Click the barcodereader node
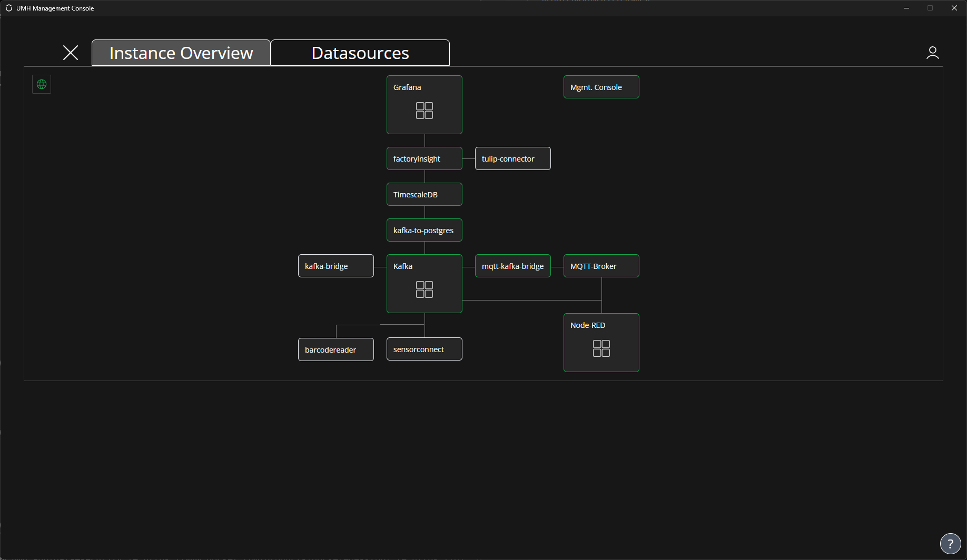The height and width of the screenshot is (560, 967). 336,350
